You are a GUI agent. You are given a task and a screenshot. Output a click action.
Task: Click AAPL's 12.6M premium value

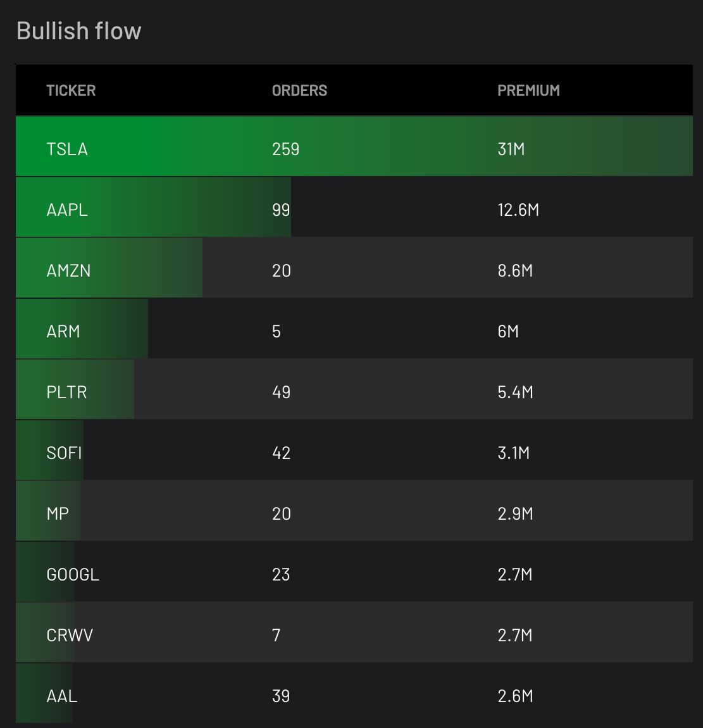pyautogui.click(x=518, y=210)
